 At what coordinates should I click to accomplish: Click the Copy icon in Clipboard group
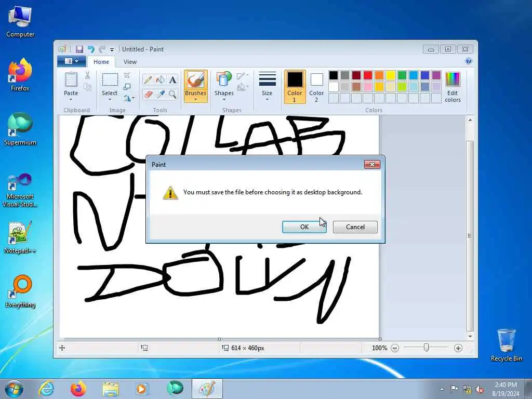(x=87, y=87)
